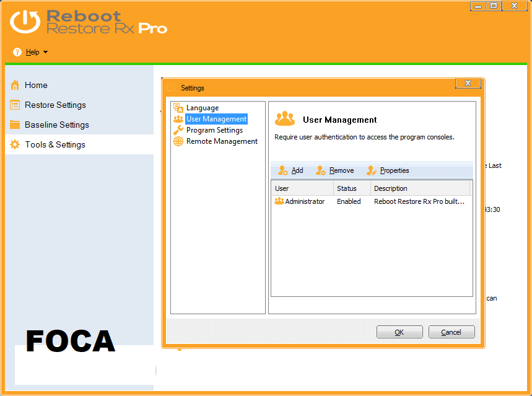The width and height of the screenshot is (532, 396).
Task: Click the Remove user icon
Action: click(321, 170)
